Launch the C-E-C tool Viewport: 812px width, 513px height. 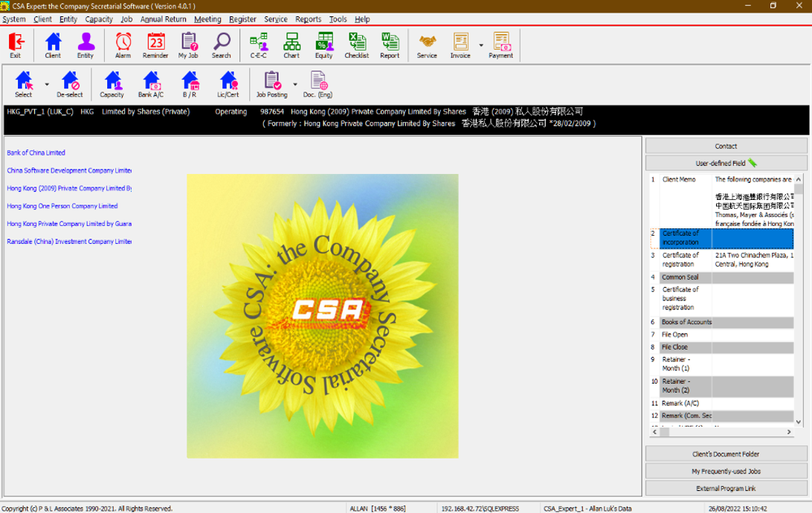coord(259,45)
